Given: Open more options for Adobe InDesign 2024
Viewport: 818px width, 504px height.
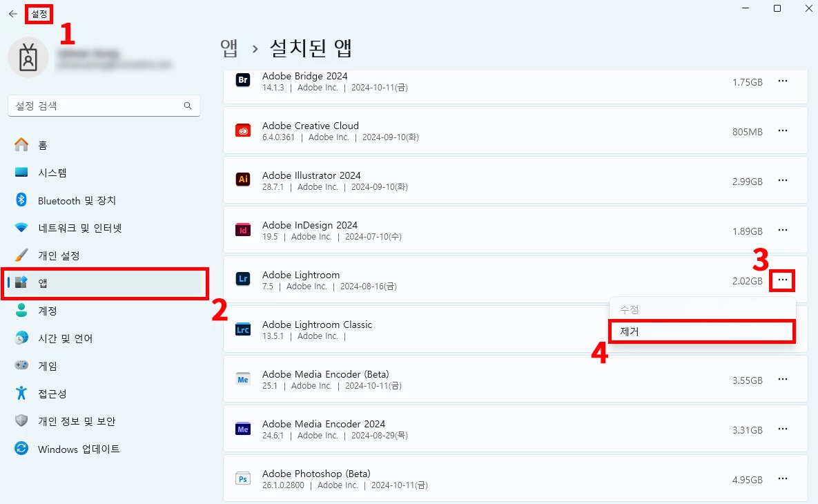Looking at the screenshot, I should [783, 230].
